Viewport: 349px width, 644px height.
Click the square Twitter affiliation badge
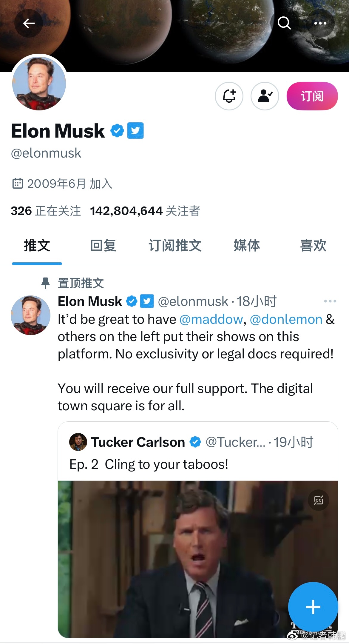pos(135,131)
